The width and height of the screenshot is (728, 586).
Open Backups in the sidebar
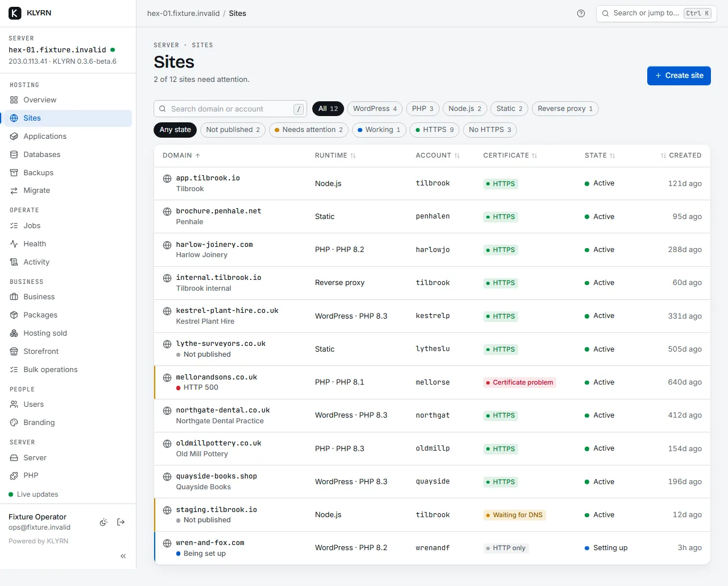[x=68, y=173]
